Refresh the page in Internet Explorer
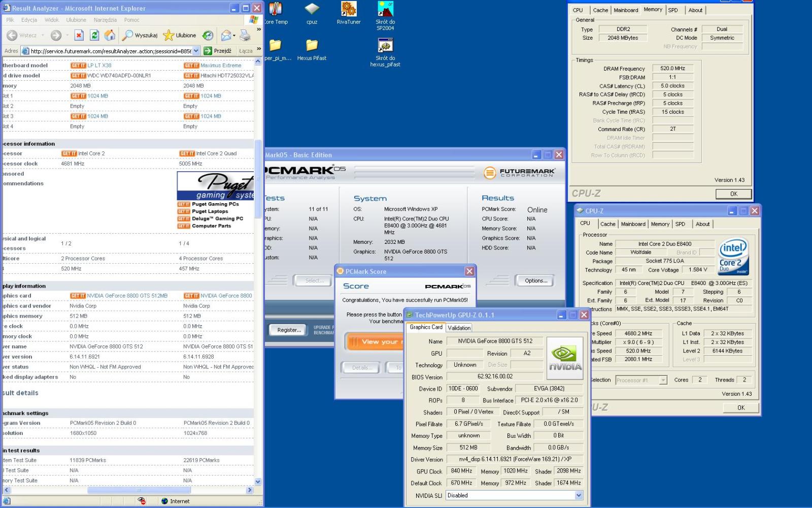 94,35
